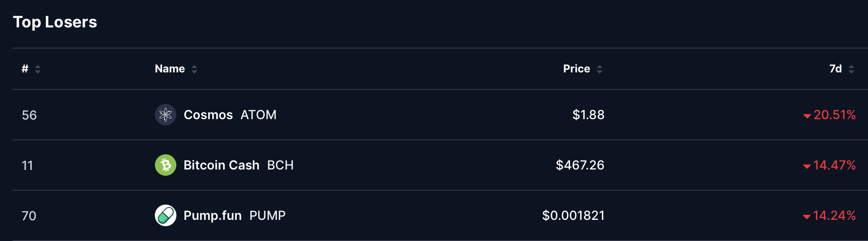This screenshot has width=868, height=241.
Task: Click the $467.26 price value
Action: pyautogui.click(x=580, y=165)
